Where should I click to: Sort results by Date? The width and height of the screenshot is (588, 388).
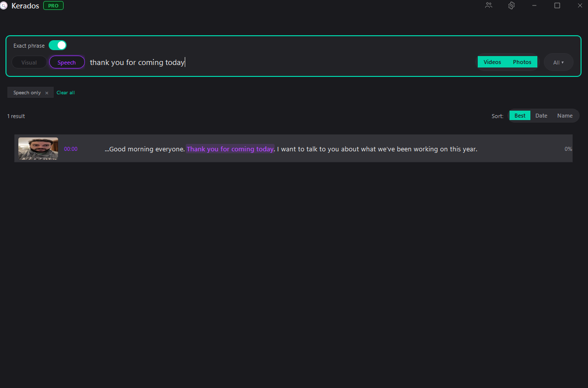tap(541, 115)
